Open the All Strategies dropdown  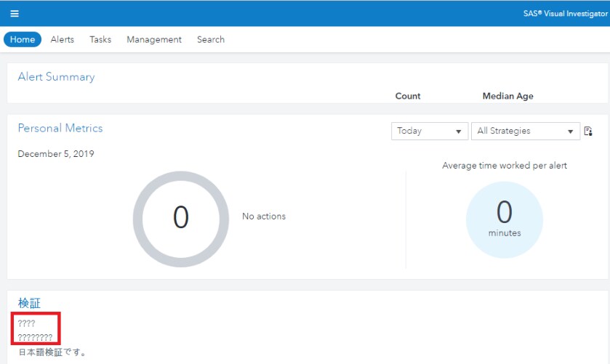(x=525, y=132)
